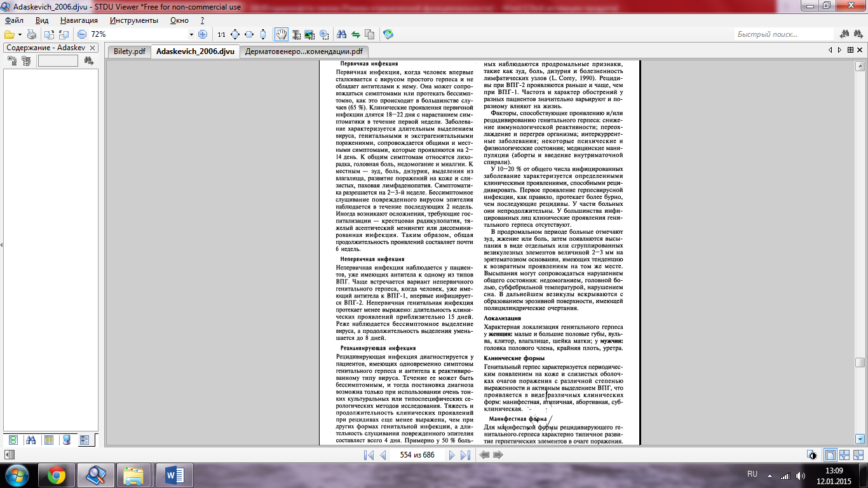
Task: Open the ? help menu
Action: [202, 20]
